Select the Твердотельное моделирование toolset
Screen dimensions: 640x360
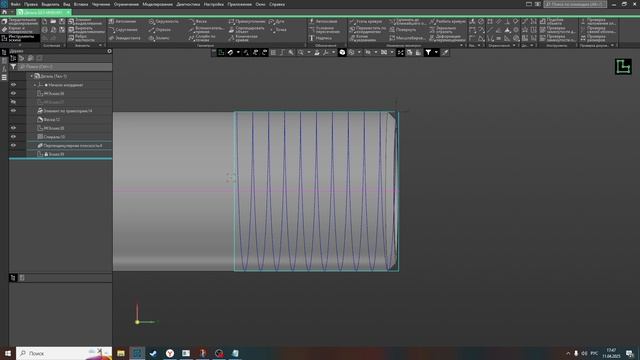(20, 21)
